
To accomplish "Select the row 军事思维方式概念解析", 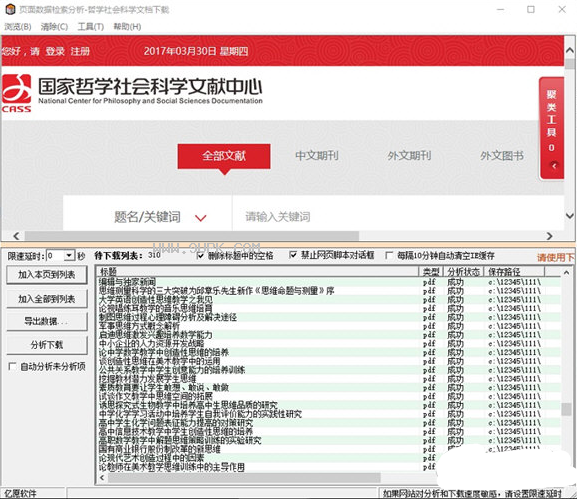I will (329, 326).
